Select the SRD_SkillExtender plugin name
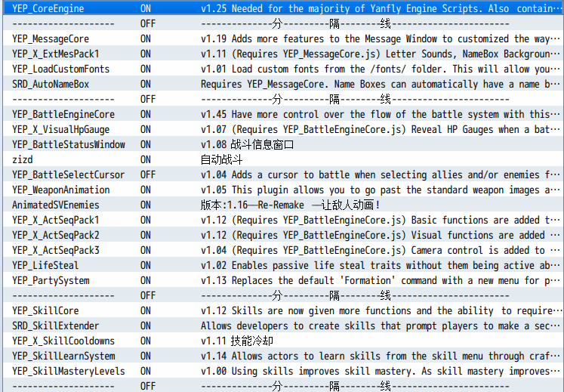This screenshot has height=392, width=564. [x=55, y=326]
